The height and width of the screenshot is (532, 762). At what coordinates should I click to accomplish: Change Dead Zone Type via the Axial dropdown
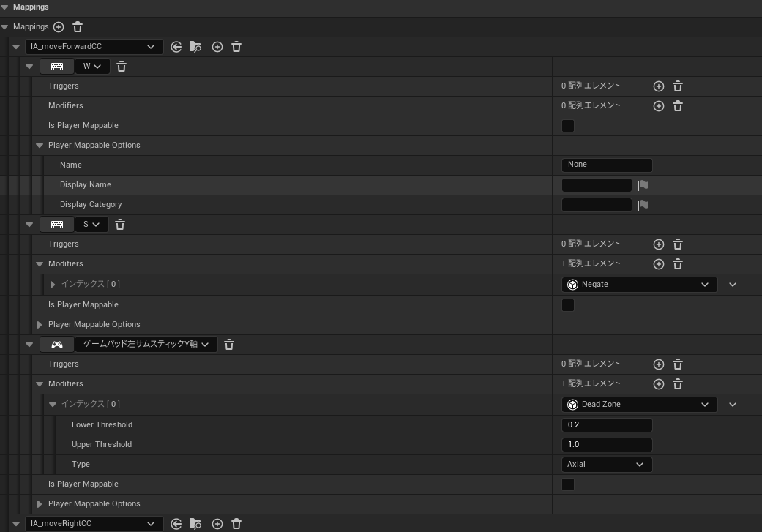point(606,464)
